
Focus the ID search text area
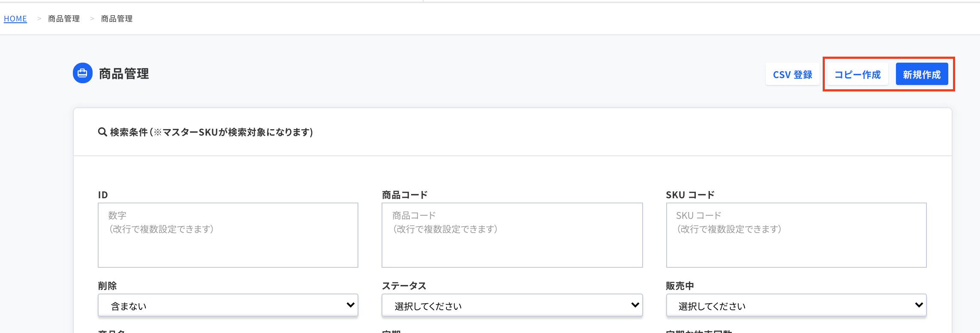pyautogui.click(x=228, y=235)
